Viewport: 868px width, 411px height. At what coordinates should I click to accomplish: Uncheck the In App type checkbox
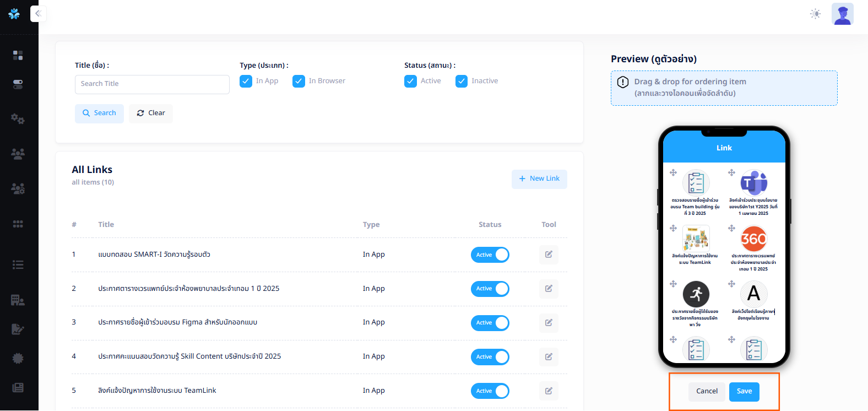[246, 82]
